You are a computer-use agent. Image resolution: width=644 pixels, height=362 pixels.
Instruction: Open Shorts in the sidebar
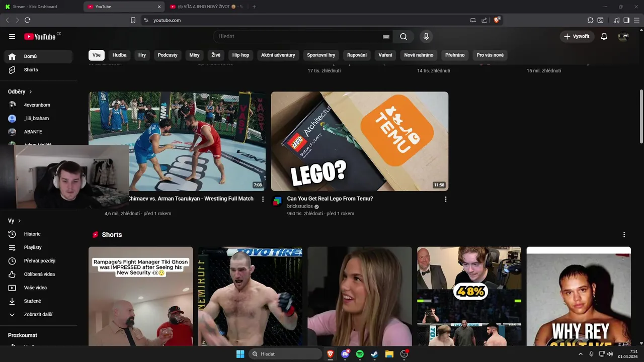[x=39, y=70]
